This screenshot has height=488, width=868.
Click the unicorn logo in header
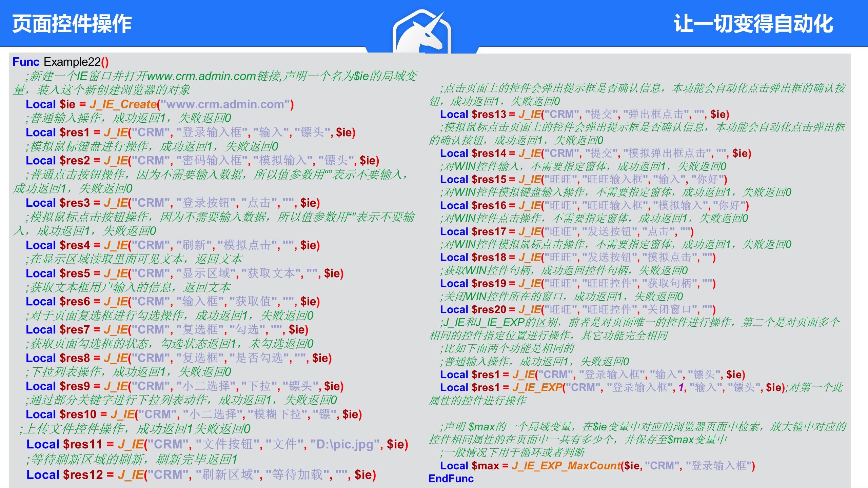422,32
